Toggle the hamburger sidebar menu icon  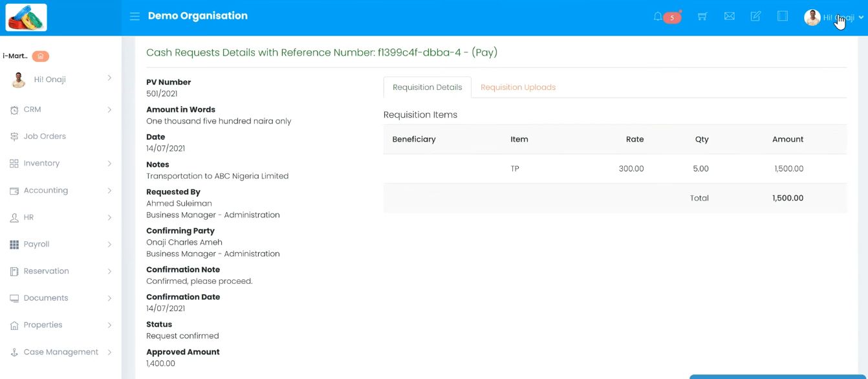pyautogui.click(x=135, y=17)
